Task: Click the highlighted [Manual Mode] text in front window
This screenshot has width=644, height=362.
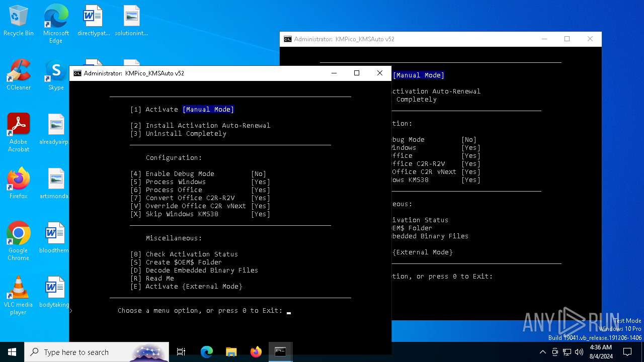Action: point(208,110)
